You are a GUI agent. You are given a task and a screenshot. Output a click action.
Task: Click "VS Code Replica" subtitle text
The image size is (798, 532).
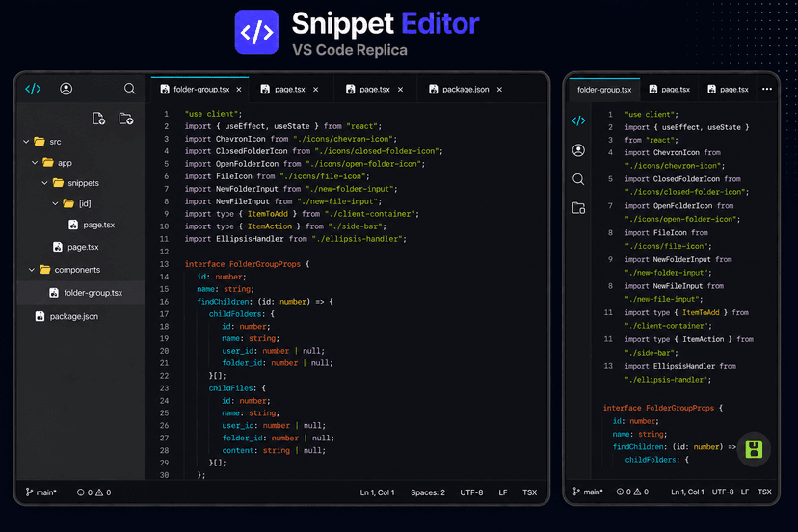[350, 50]
